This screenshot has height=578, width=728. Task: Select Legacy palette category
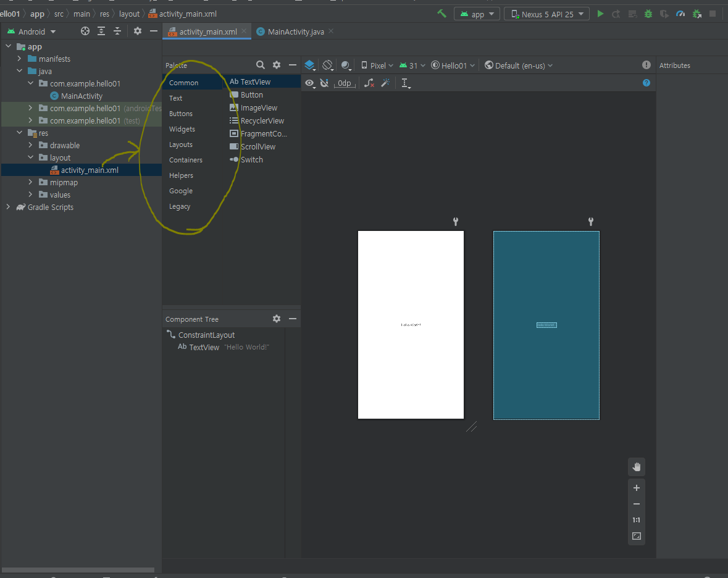[179, 206]
